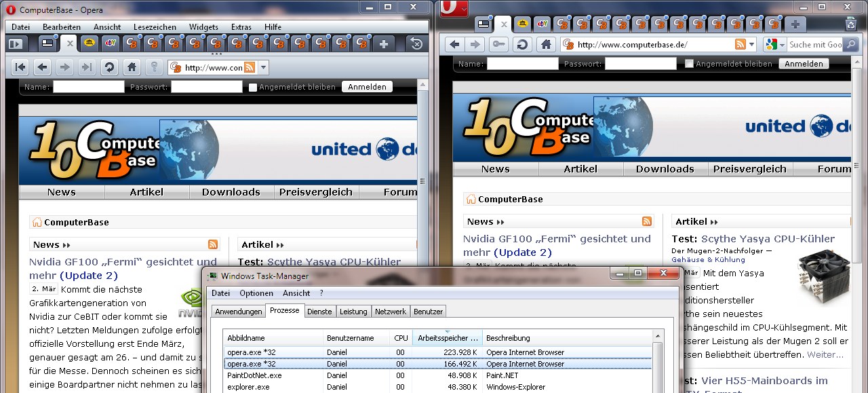Switch to the Netzwerk tab in Task-Manager

(x=391, y=312)
